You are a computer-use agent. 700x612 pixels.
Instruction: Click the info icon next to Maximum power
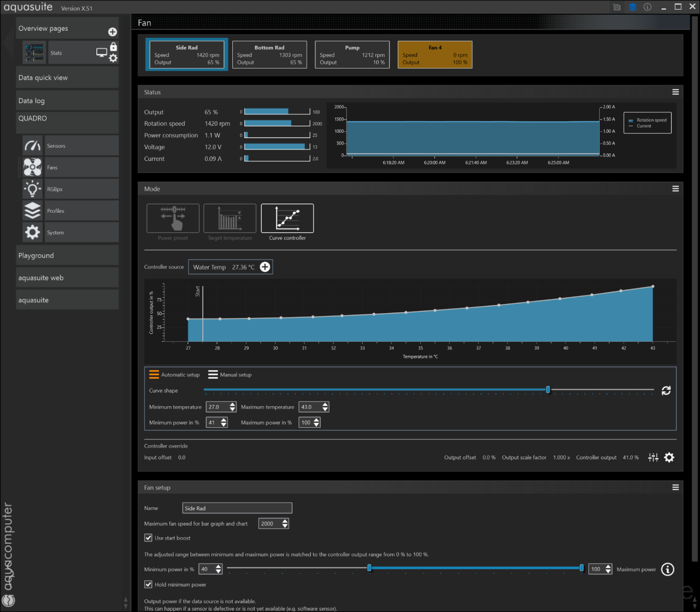click(x=667, y=569)
